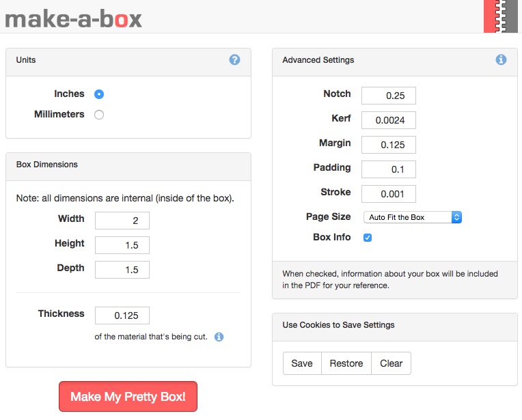The image size is (522, 420).
Task: Click the Save cookies button
Action: point(302,363)
